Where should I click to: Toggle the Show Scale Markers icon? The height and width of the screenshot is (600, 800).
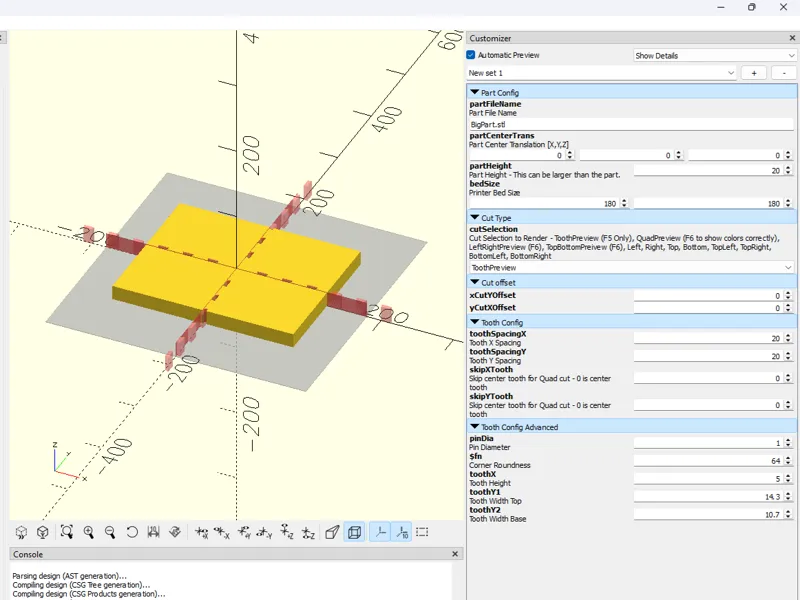402,532
